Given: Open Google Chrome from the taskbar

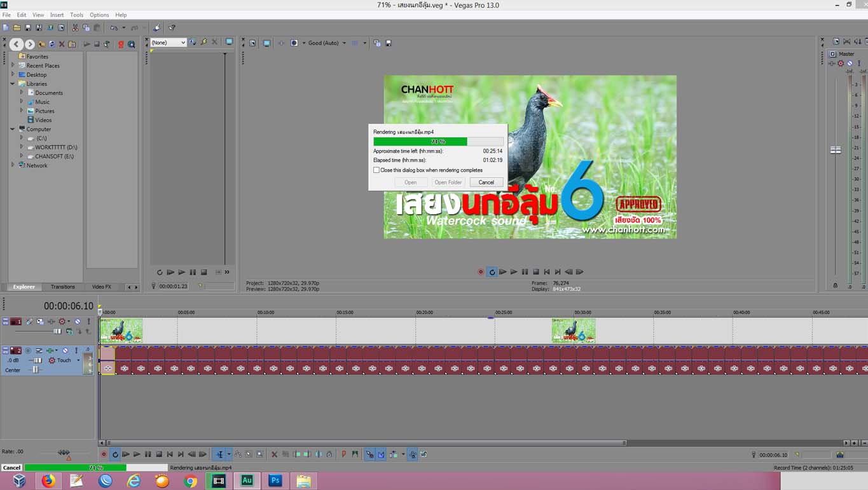Looking at the screenshot, I should pyautogui.click(x=190, y=481).
